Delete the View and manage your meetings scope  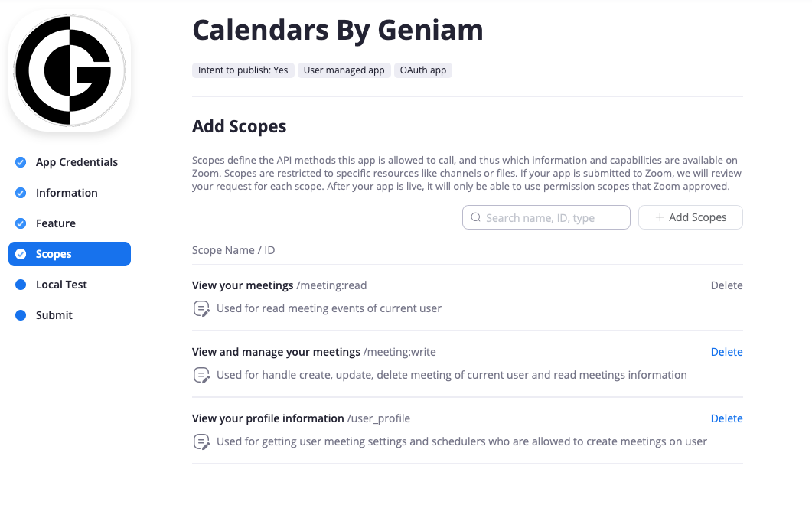726,352
